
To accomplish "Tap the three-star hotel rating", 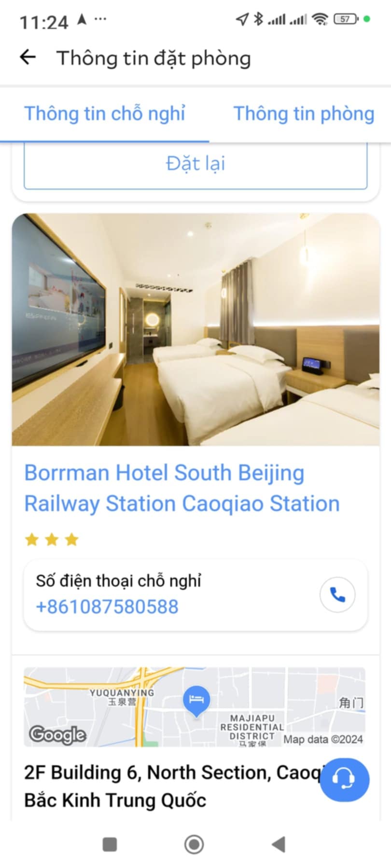I will point(52,539).
